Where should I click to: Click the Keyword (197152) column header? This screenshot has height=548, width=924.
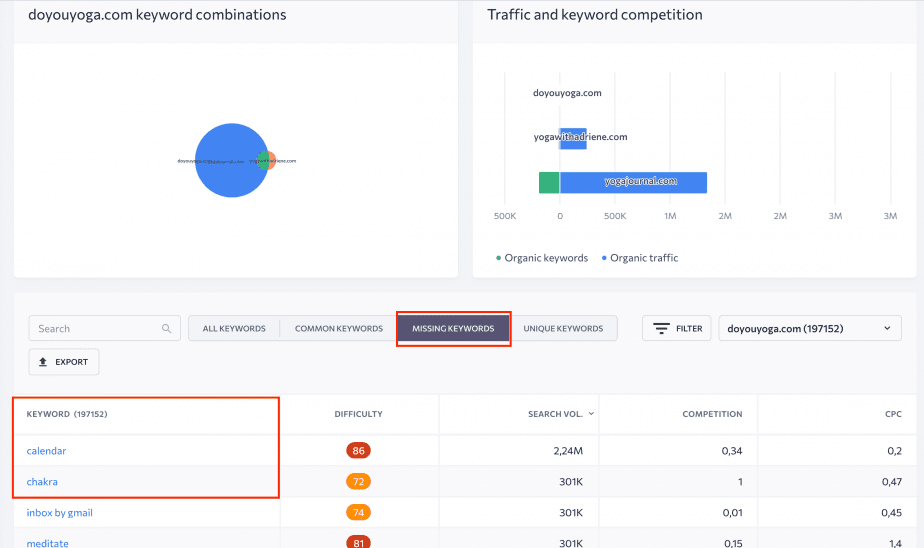pyautogui.click(x=67, y=414)
